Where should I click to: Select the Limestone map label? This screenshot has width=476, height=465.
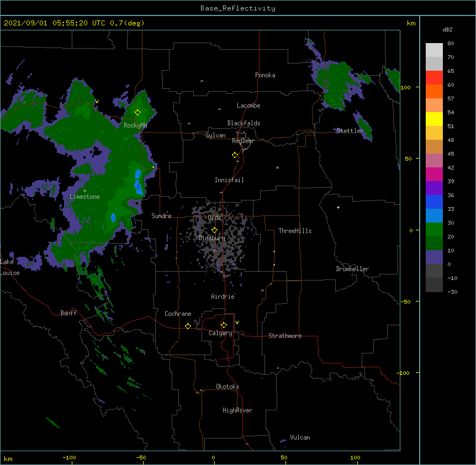84,197
